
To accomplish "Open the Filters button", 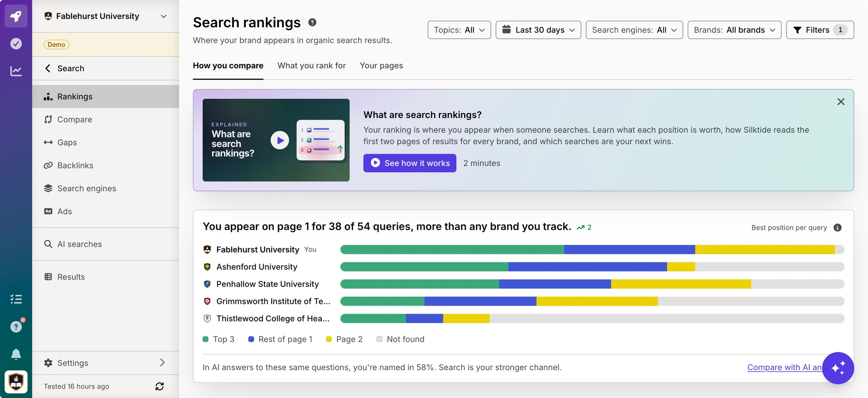I will (x=820, y=30).
